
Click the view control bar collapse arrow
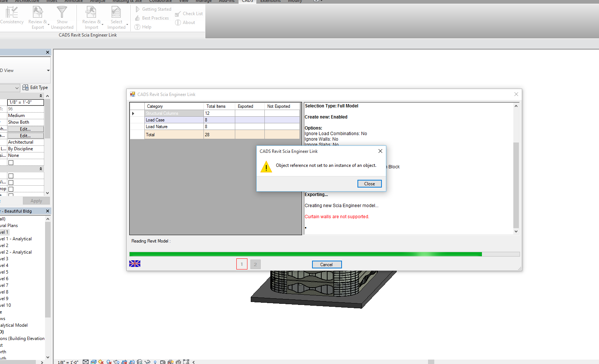[x=194, y=362]
